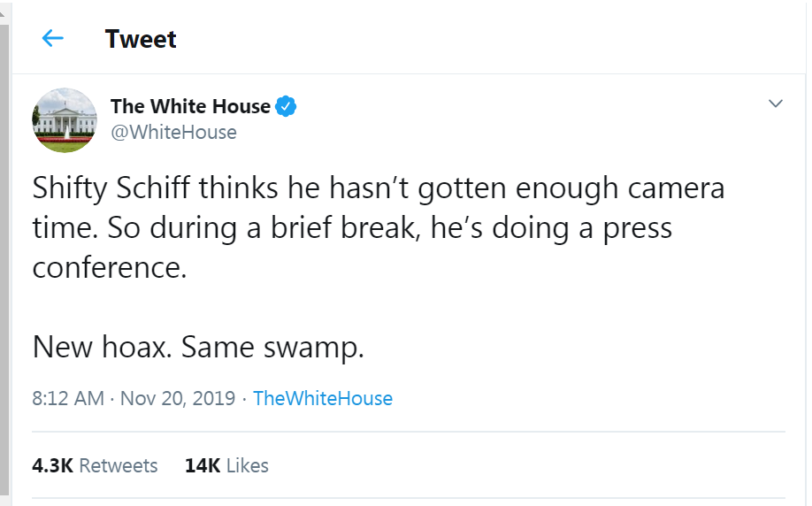
Task: Click the bold "4.3K" retweet count
Action: coord(52,465)
